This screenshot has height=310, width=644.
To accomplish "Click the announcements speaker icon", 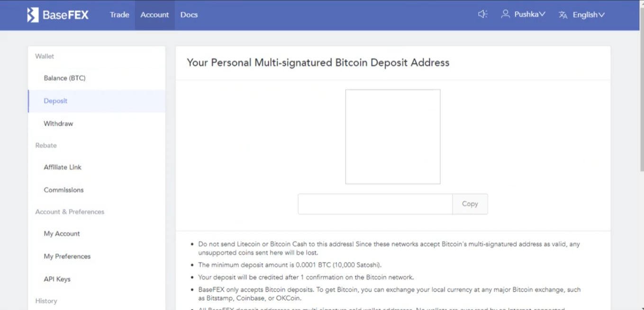I will [482, 14].
